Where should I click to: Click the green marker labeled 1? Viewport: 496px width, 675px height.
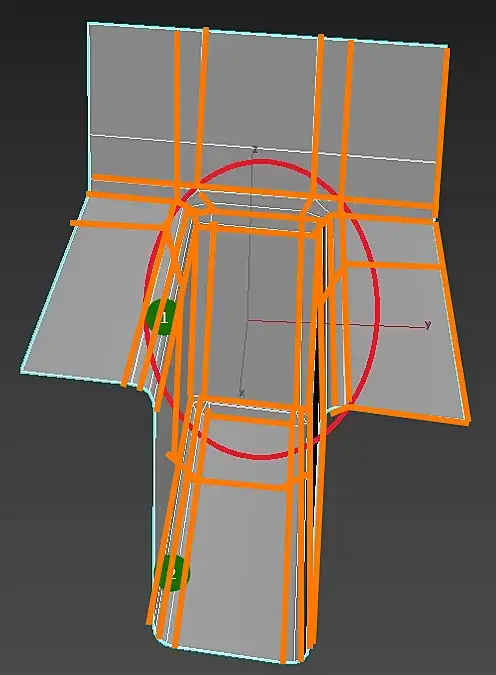(x=162, y=317)
